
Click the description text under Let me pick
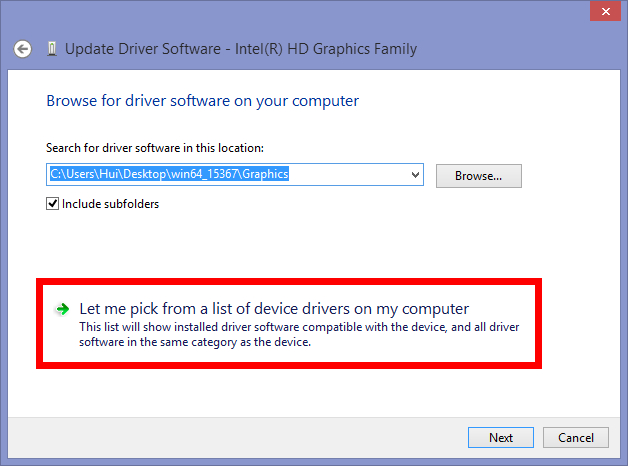pos(298,334)
